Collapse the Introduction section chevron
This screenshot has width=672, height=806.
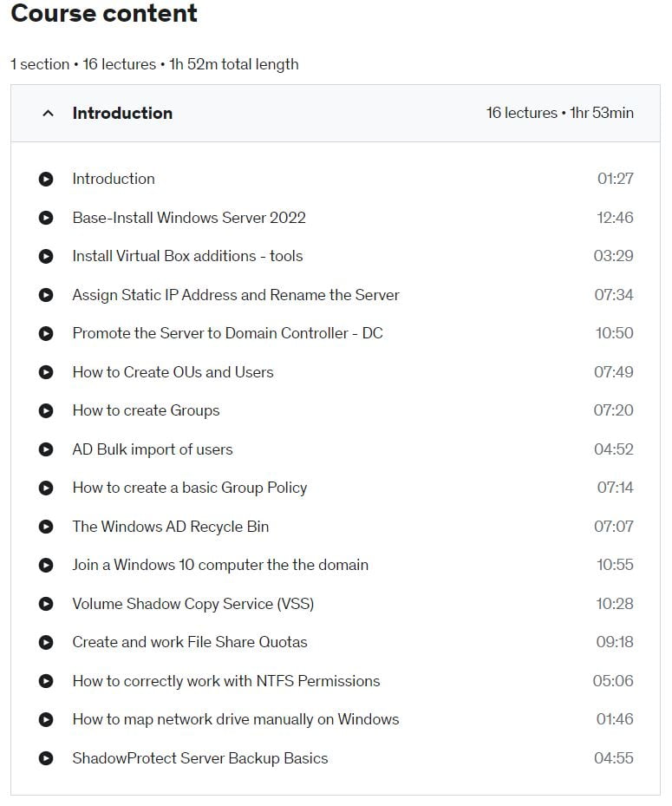click(x=48, y=114)
